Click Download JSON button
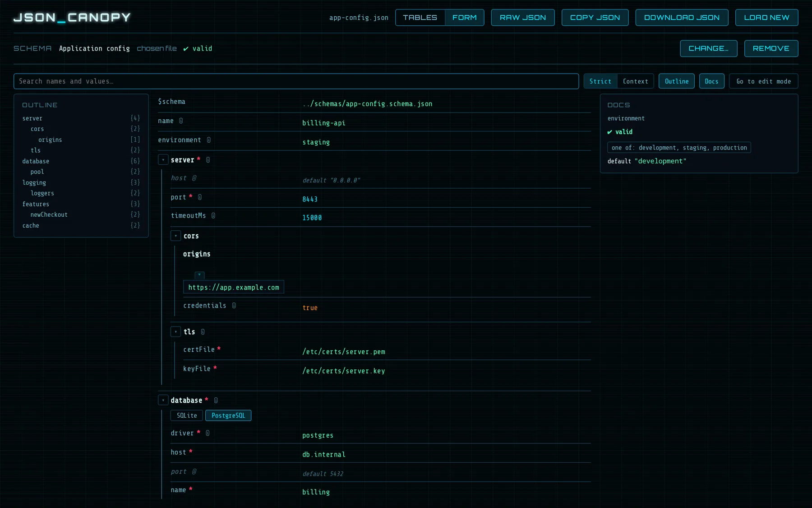 coord(682,18)
